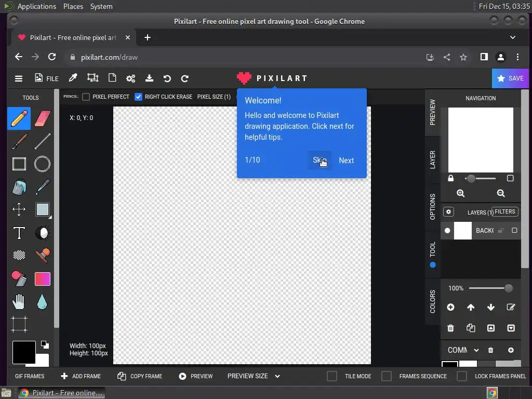Open the Pixel Size (1) option
Screen dimensions: 532x399
click(x=214, y=97)
